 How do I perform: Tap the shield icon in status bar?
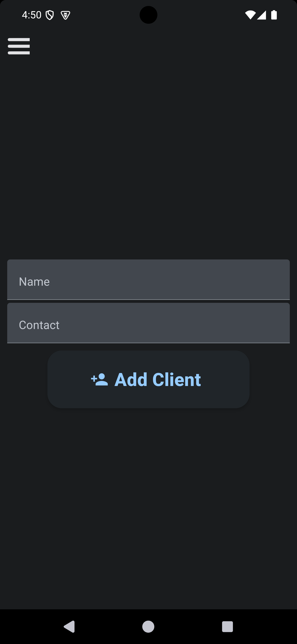(50, 15)
